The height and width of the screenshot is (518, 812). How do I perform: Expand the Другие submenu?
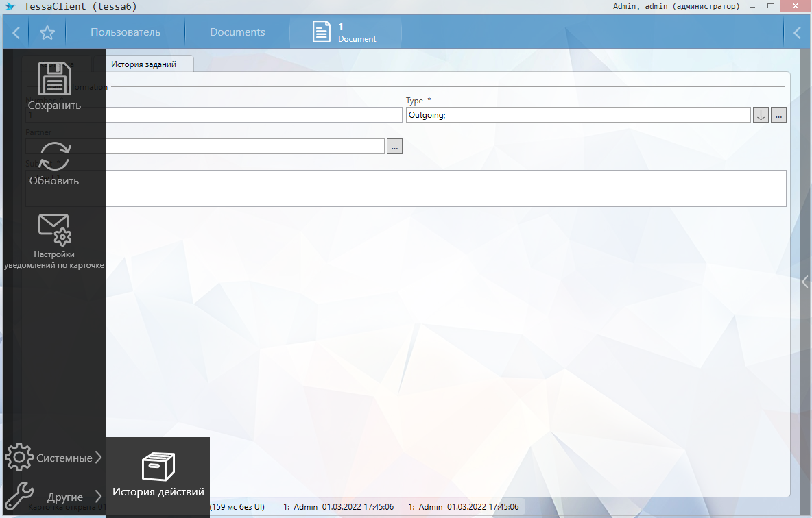[53, 497]
